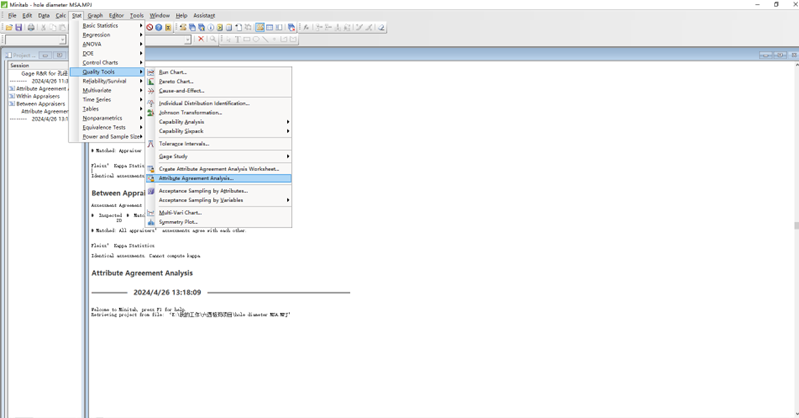
Task: Expand Acceptance Sampling by Variables submenu
Action: coord(219,200)
